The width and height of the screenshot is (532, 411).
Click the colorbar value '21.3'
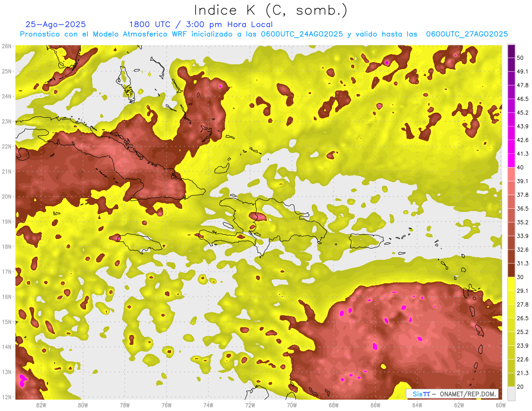coord(523,373)
